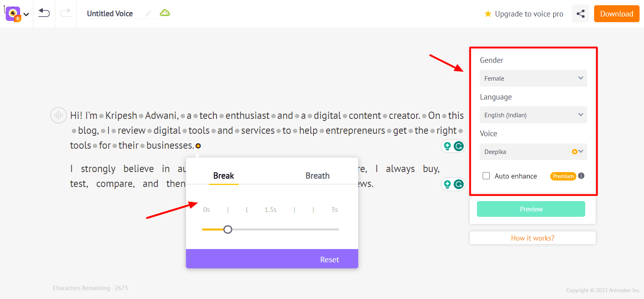Click the orange Download button

click(x=616, y=14)
